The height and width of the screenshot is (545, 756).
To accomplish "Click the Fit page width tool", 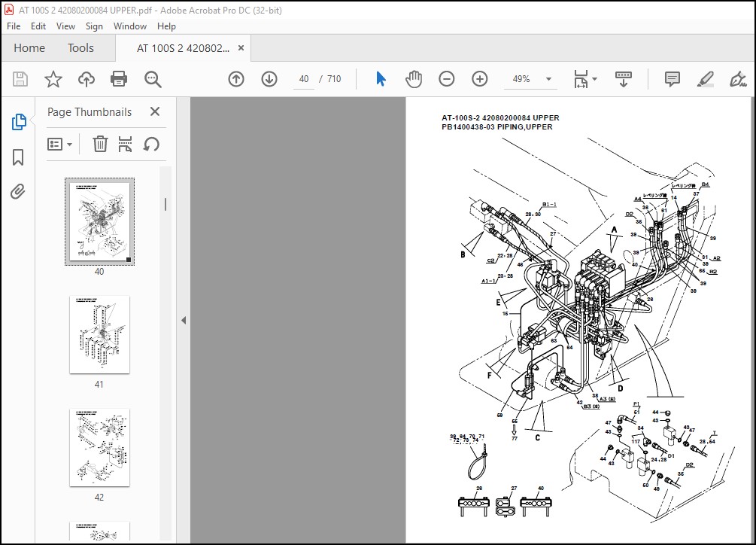I will tap(581, 79).
